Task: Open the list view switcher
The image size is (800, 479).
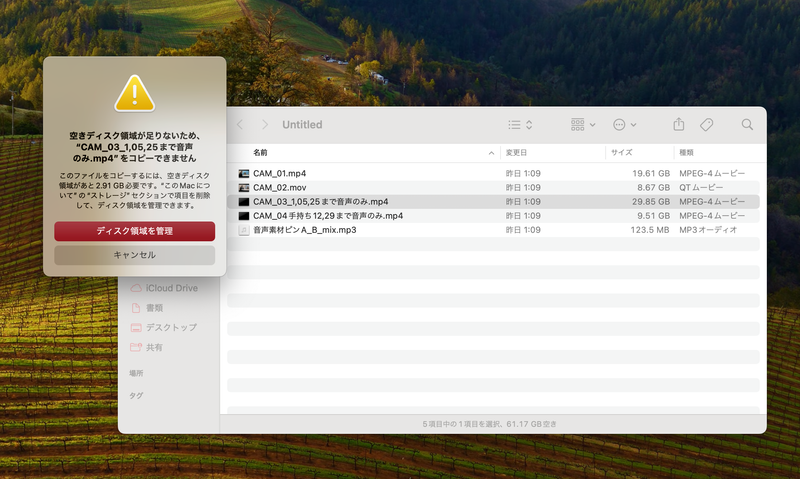Action: coord(520,124)
